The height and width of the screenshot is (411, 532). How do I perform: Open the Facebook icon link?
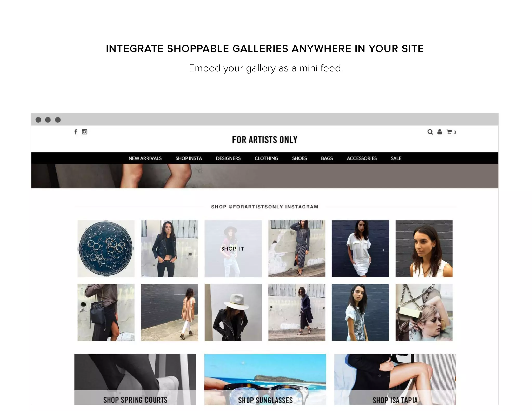click(x=76, y=132)
